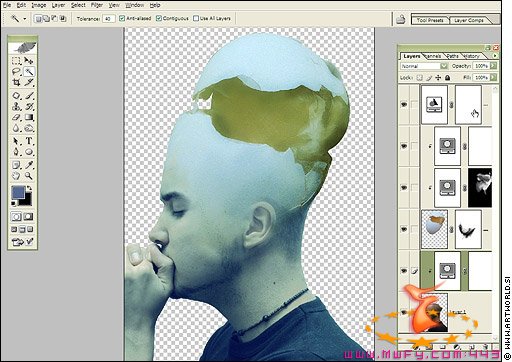Toggle Lock all padlock in Layers panel
Viewport: 512px width, 362px height.
(447, 78)
